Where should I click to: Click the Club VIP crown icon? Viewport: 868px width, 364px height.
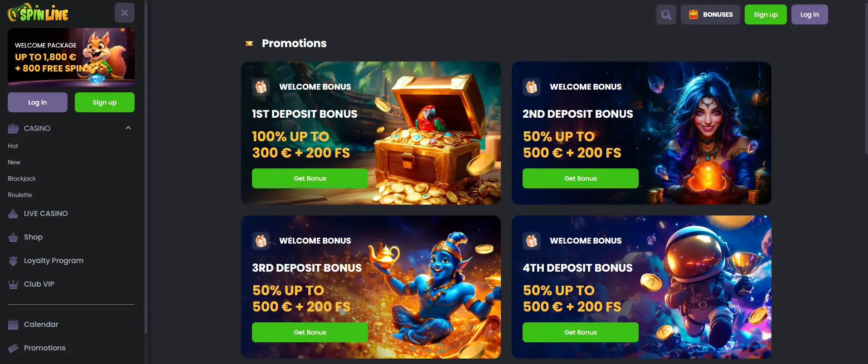point(13,284)
